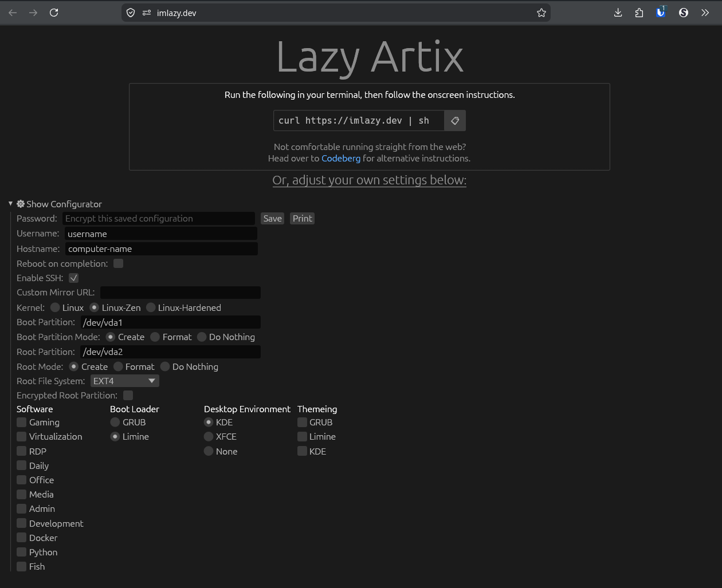Image resolution: width=722 pixels, height=588 pixels.
Task: Open the toolbar overflow chevron
Action: 705,13
